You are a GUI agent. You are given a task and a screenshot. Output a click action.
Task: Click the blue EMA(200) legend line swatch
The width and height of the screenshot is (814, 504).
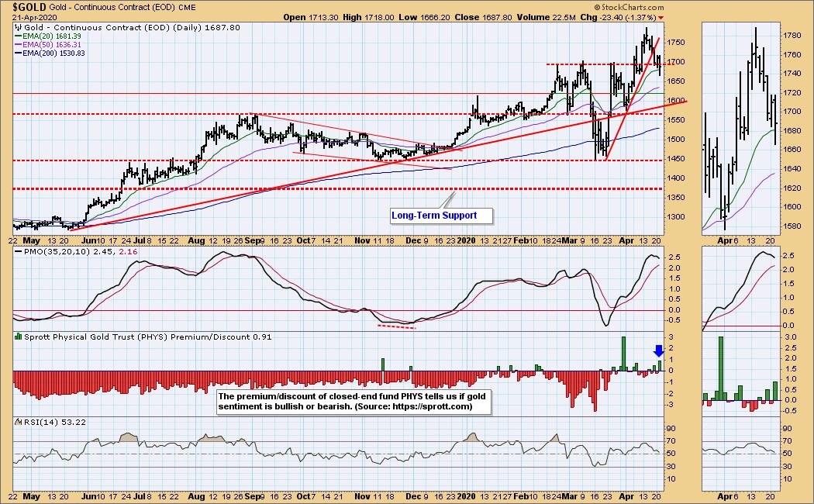(x=19, y=54)
